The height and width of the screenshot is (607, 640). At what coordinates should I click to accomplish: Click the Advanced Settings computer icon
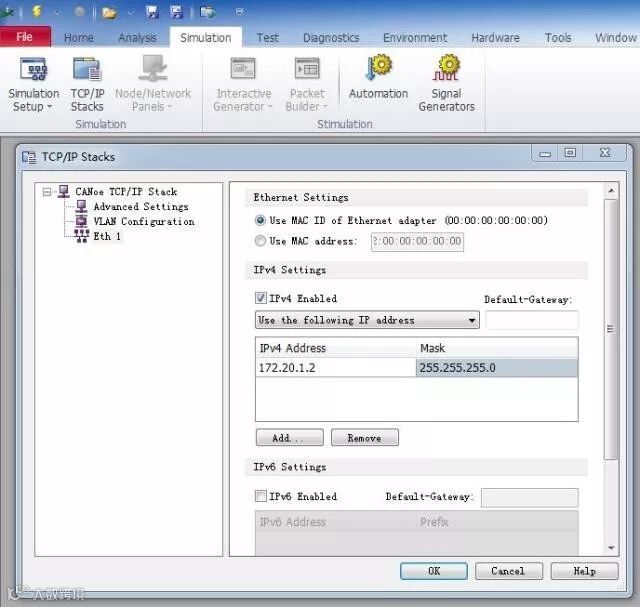point(82,206)
